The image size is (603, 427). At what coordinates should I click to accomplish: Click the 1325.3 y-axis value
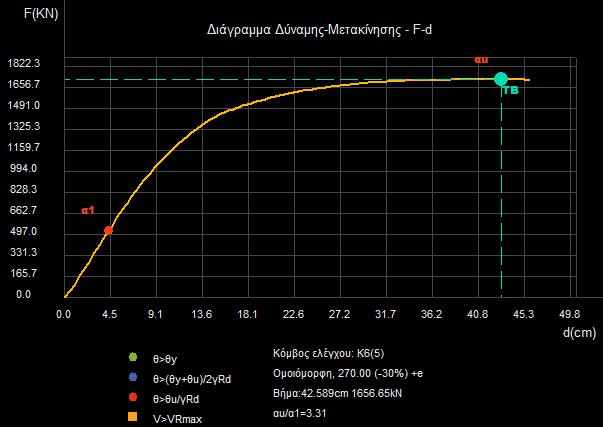23,126
